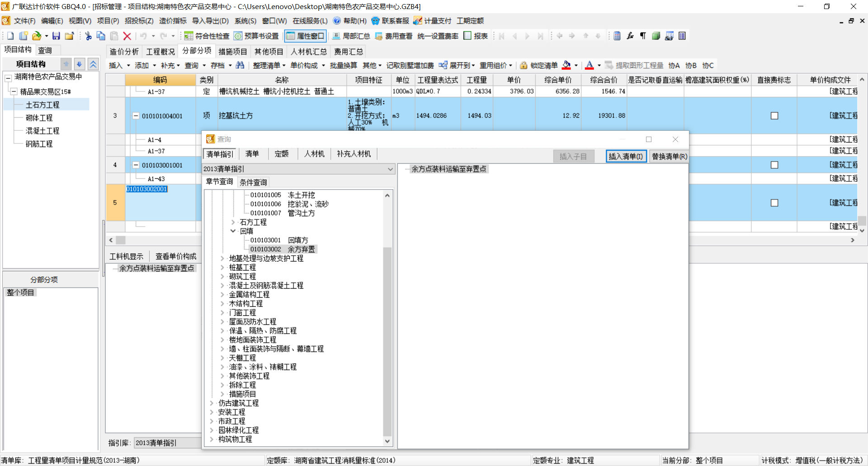Select 010103002 余方弃置 in tree
This screenshot has height=466, width=868.
(283, 249)
